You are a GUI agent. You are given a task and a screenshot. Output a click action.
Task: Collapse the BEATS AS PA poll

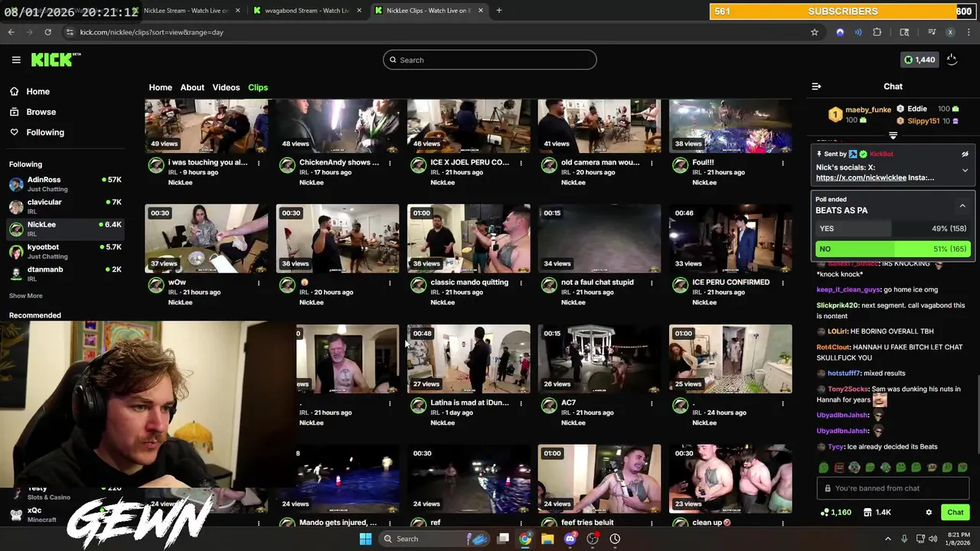(x=962, y=205)
